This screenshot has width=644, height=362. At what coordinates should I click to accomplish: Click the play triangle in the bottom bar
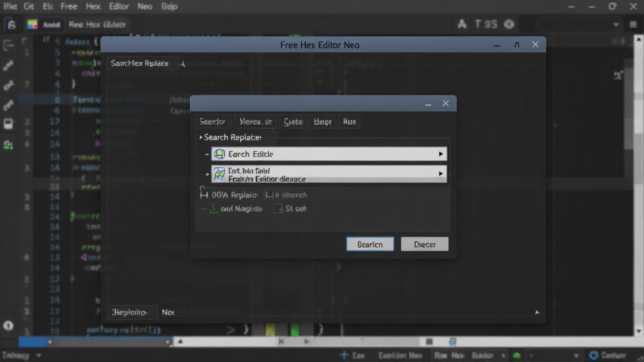[306, 341]
